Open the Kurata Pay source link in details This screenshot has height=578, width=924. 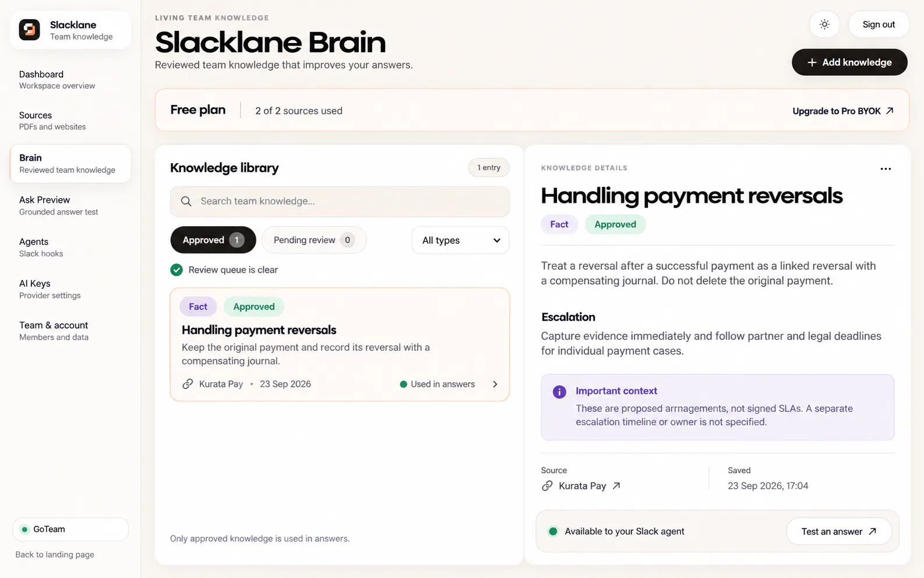581,486
